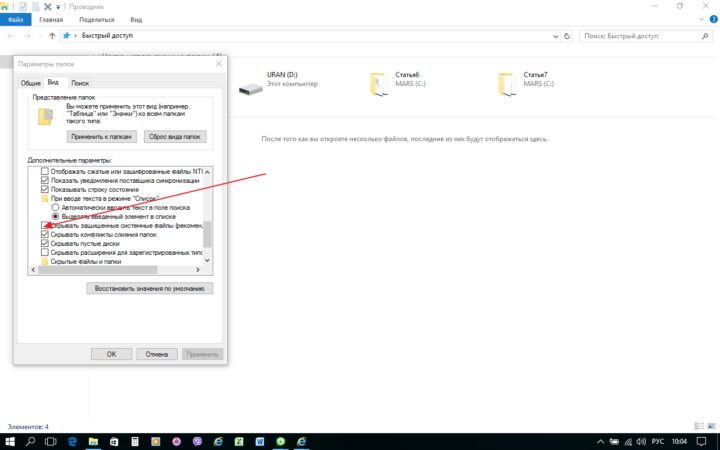Click the horizontal scroll left arrow in settings list
Screen dimensions: 720x450
click(33, 270)
